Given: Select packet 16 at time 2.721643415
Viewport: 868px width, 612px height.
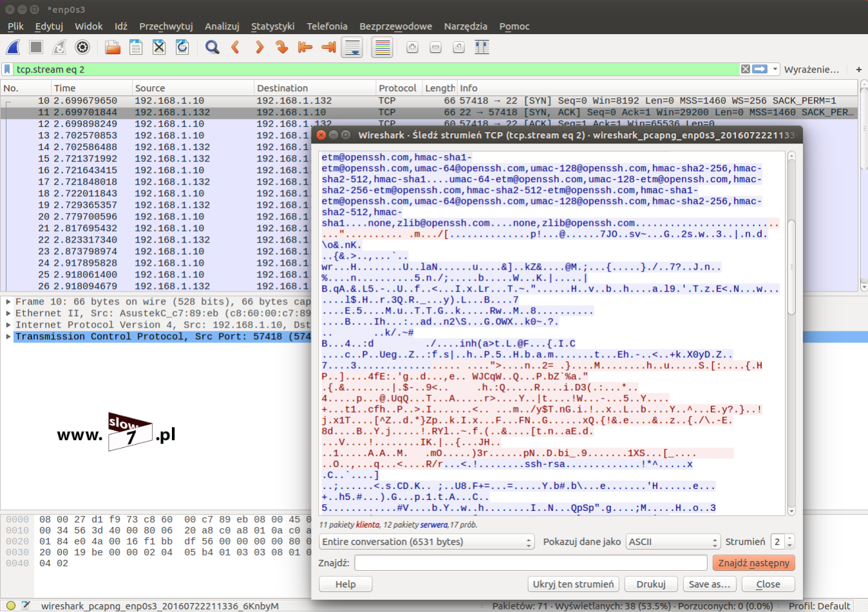Looking at the screenshot, I should coord(156,171).
